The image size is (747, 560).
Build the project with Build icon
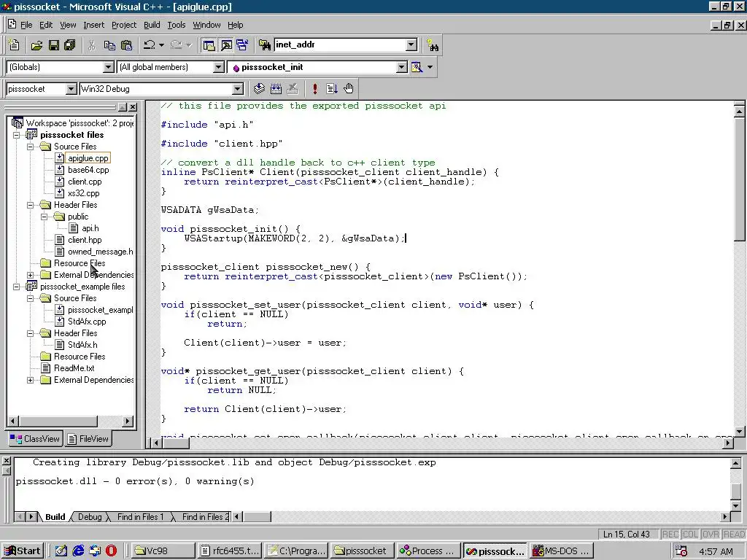click(276, 88)
